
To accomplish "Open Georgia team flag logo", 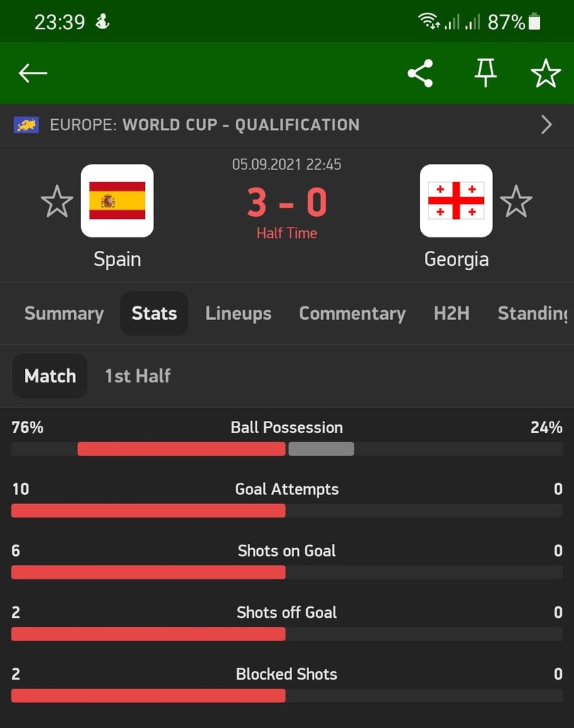I will (456, 200).
